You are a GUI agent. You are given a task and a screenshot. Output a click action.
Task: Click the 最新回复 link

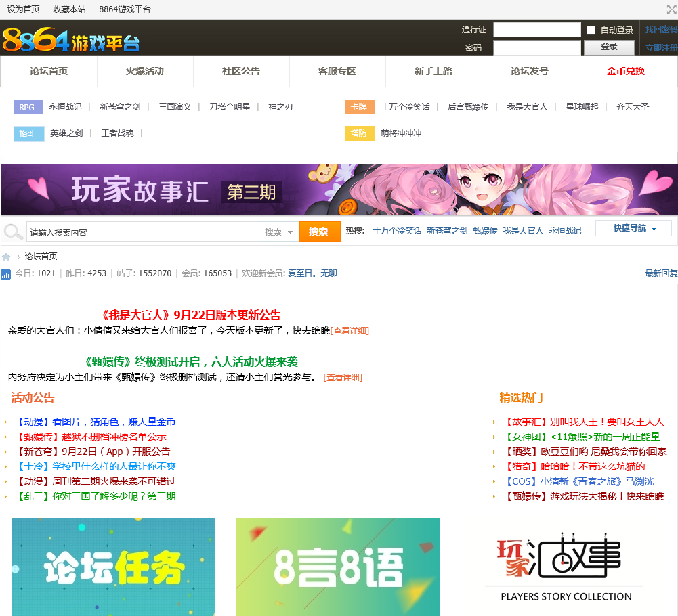coord(661,273)
